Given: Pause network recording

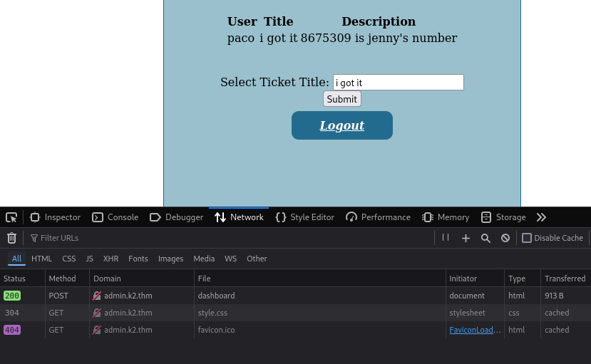Looking at the screenshot, I should 446,237.
